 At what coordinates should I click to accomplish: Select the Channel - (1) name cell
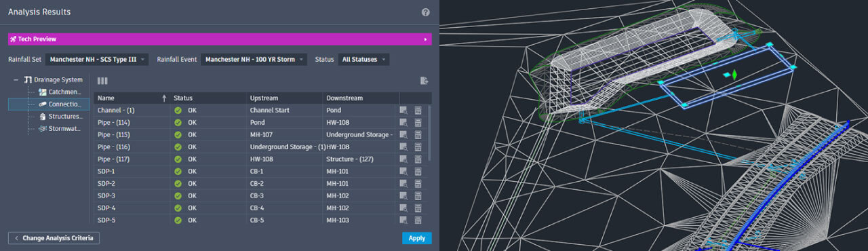coord(132,110)
